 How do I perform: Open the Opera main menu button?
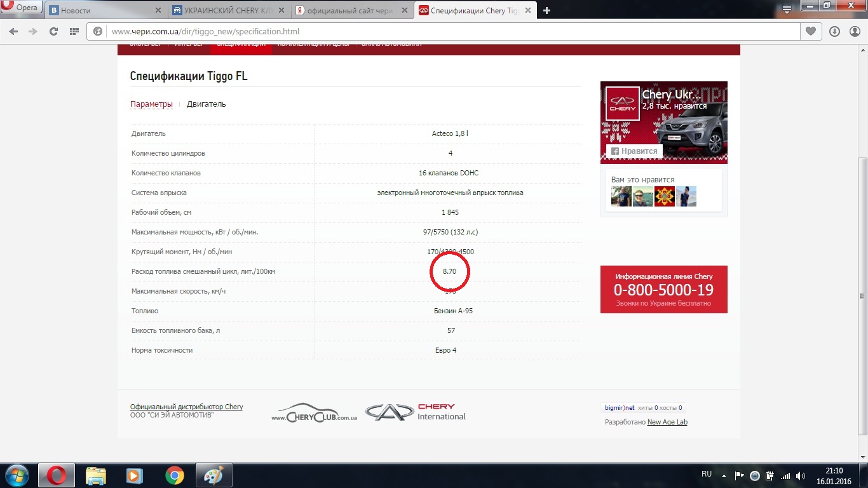tap(21, 8)
